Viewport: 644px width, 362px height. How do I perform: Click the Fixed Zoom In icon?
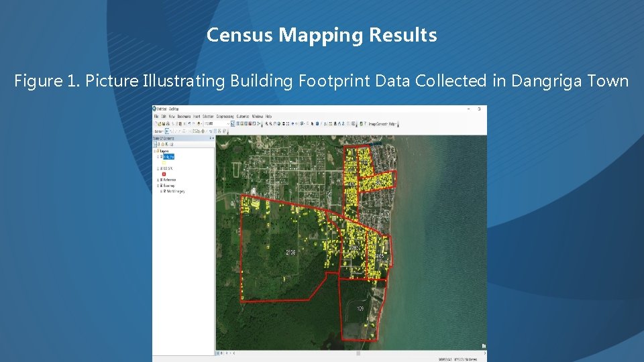click(x=283, y=123)
